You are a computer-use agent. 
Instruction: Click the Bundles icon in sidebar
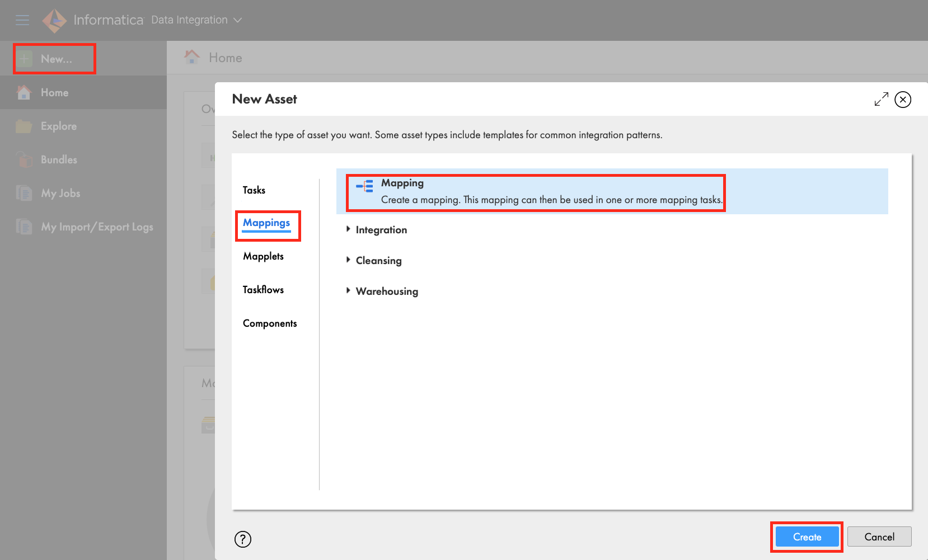24,160
